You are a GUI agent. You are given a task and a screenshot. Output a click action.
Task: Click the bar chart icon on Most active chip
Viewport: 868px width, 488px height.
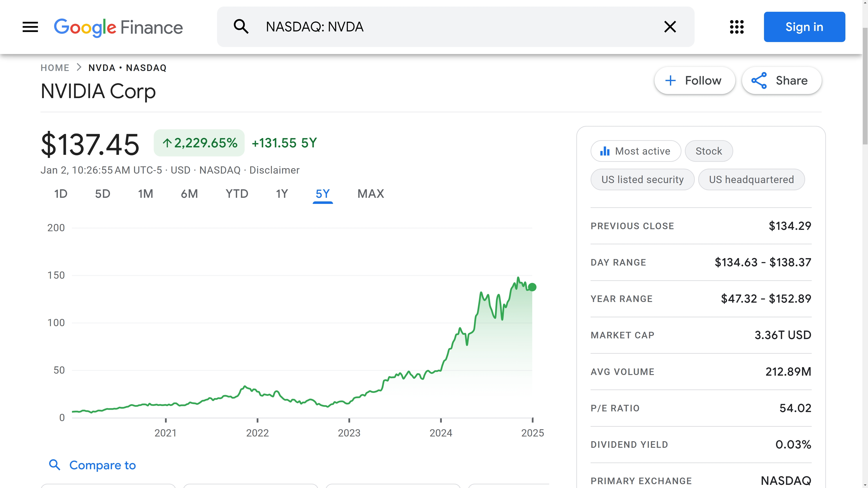coord(605,151)
